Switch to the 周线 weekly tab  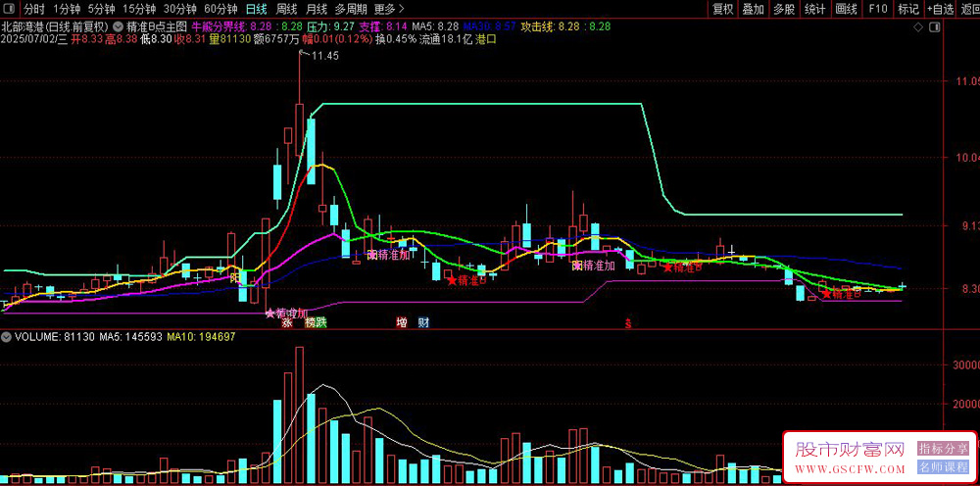(285, 9)
